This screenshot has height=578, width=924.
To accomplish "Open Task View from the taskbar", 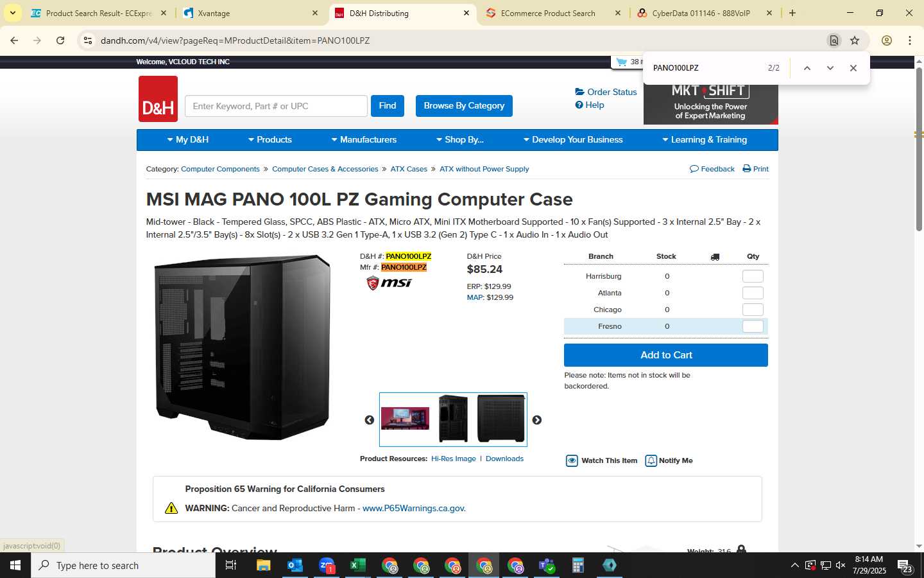I will click(x=231, y=565).
